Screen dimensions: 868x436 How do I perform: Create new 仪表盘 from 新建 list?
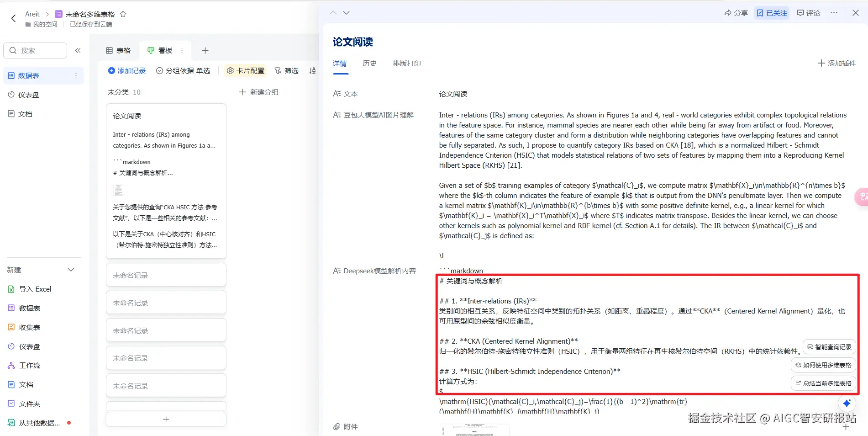tap(24, 346)
